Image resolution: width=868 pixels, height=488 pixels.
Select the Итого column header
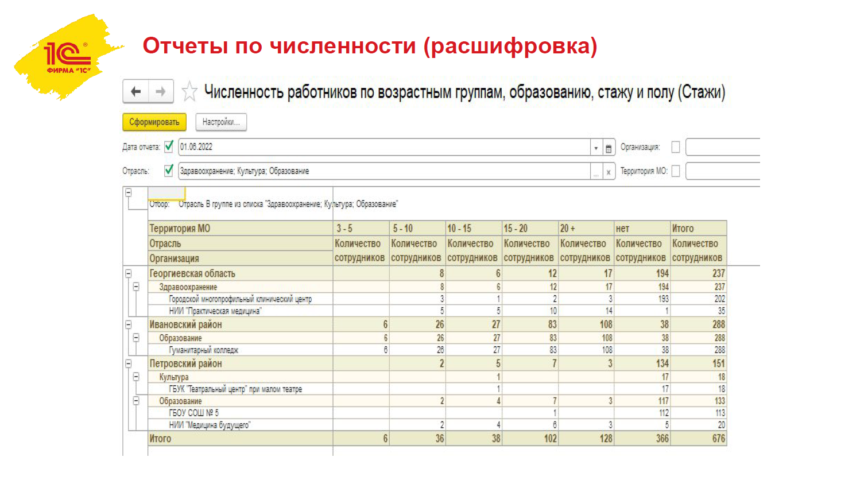tap(698, 228)
